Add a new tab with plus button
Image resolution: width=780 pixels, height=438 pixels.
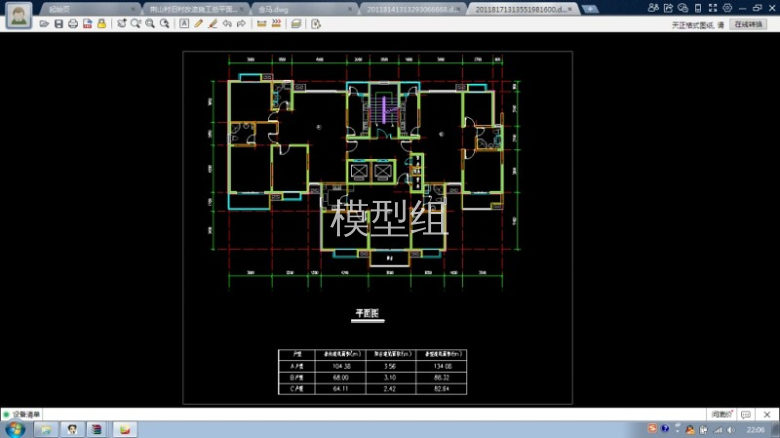tap(590, 9)
